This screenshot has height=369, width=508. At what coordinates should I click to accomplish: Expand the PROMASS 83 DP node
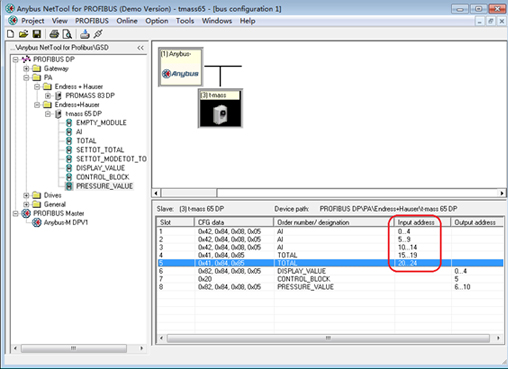click(x=48, y=96)
